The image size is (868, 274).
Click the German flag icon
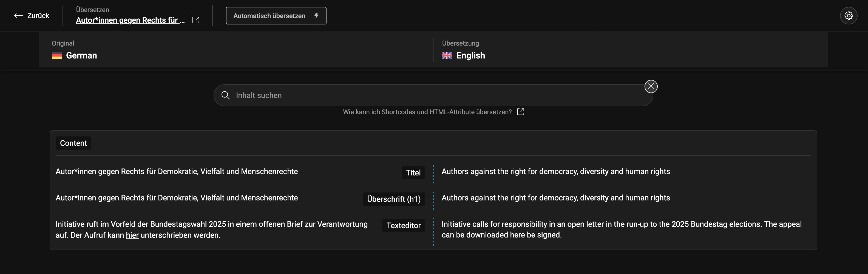click(56, 56)
